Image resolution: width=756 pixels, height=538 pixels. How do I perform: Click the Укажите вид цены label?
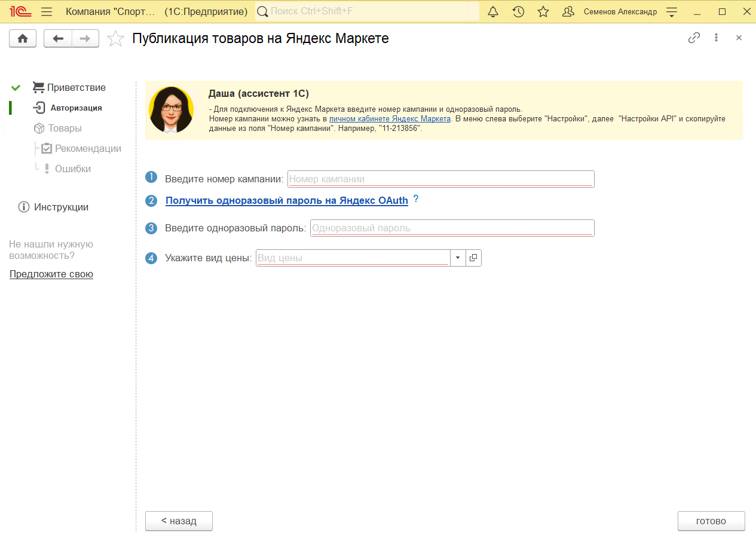(209, 258)
